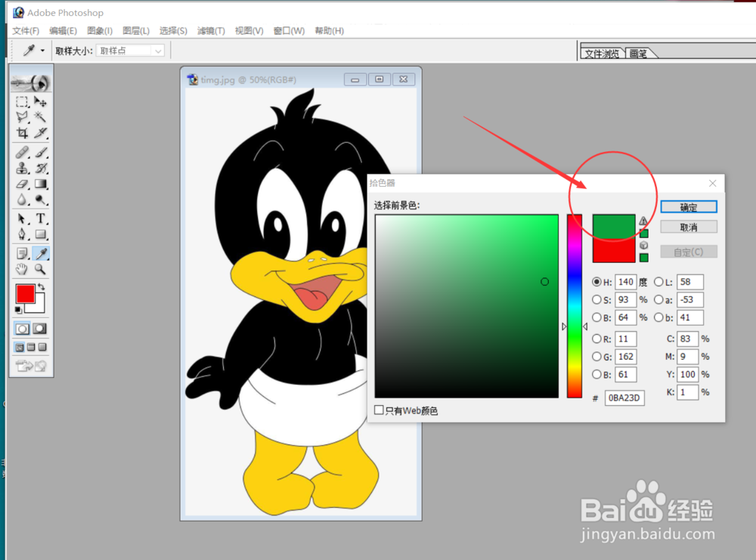
Task: Select the Blur tool
Action: 22,200
